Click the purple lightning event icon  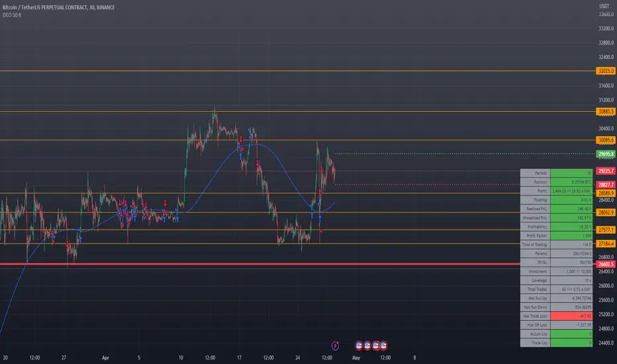(x=335, y=345)
